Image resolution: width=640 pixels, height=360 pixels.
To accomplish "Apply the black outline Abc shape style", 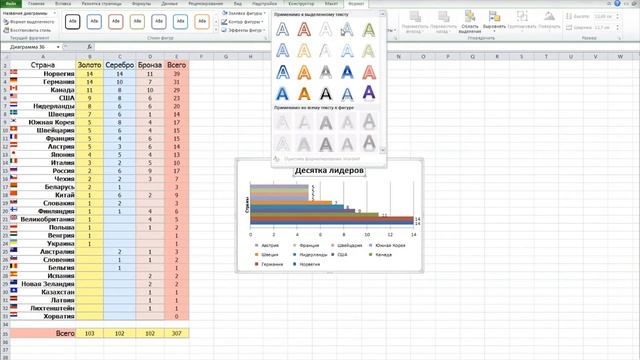I will 73,22.
